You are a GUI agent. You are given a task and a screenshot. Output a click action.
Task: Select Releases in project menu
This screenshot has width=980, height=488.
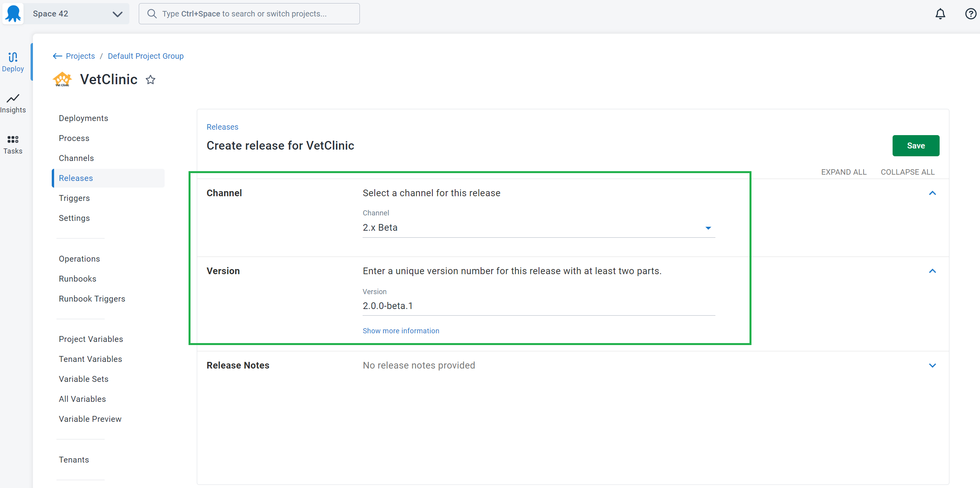point(108,178)
